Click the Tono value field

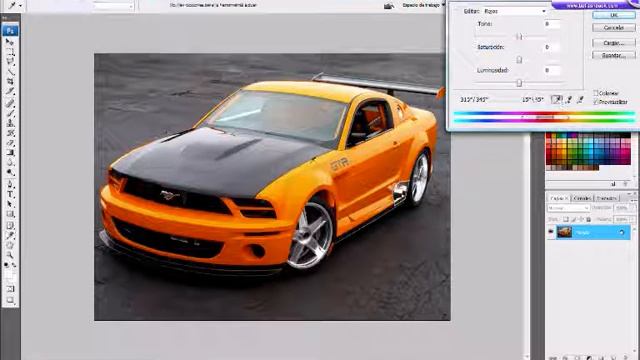[552, 24]
